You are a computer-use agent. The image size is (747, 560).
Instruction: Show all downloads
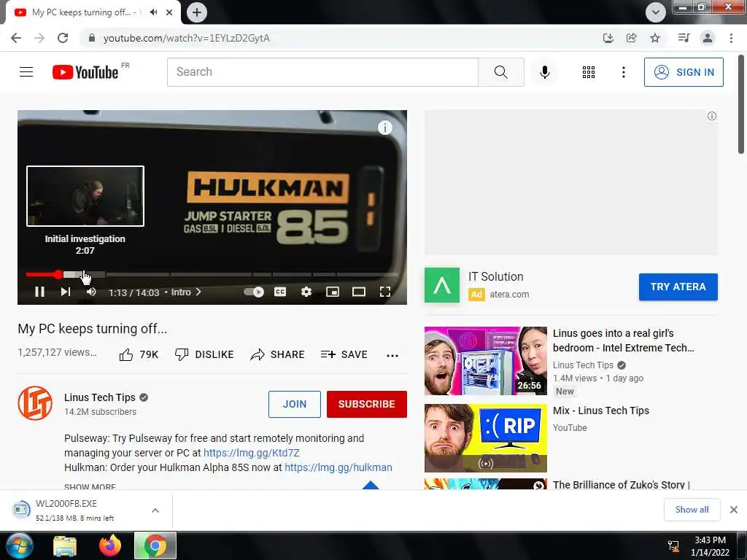tap(692, 510)
